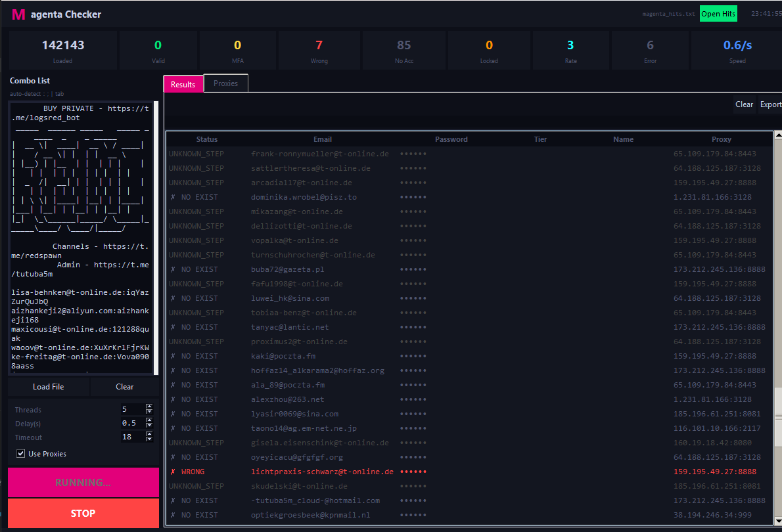Screen dimensions: 782x532
Task: Click the Combo List heading
Action: pyautogui.click(x=30, y=81)
